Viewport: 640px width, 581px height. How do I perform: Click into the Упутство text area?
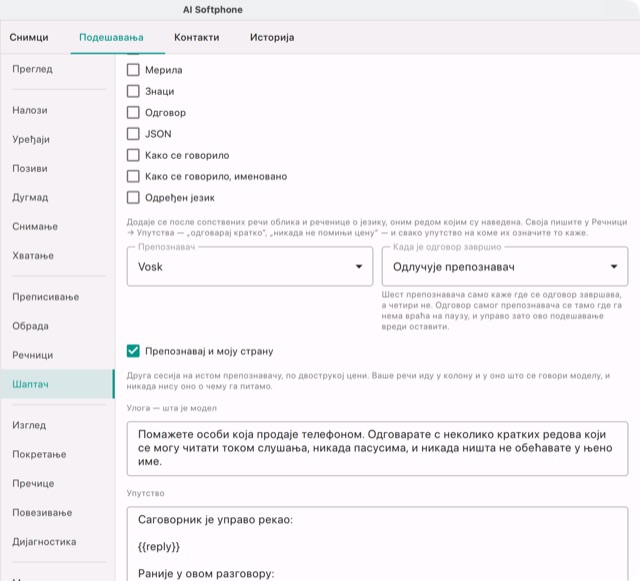pyautogui.click(x=377, y=544)
